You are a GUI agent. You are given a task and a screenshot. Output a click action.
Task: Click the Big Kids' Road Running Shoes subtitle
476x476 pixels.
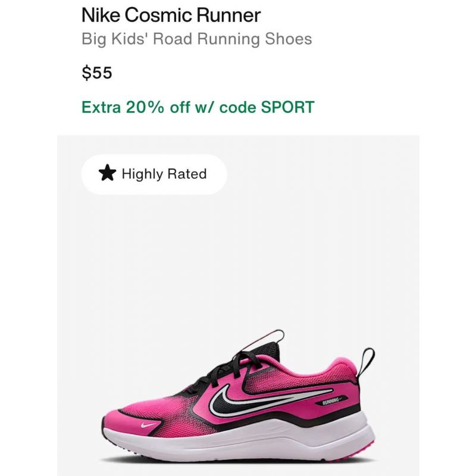click(197, 39)
